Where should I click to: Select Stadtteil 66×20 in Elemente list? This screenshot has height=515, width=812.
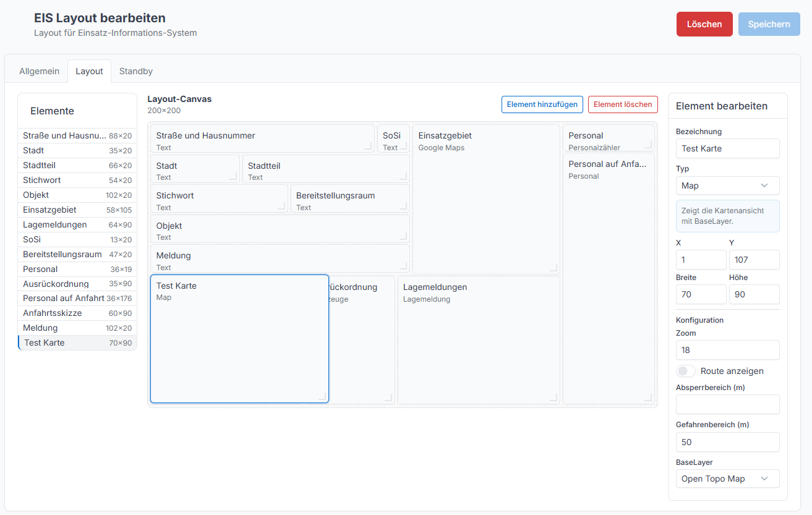(x=77, y=165)
